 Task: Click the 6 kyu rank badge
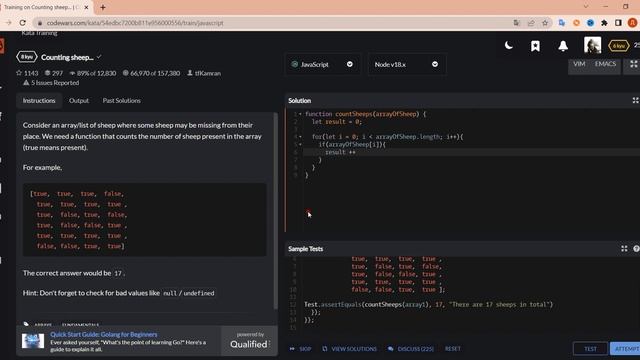(618, 46)
